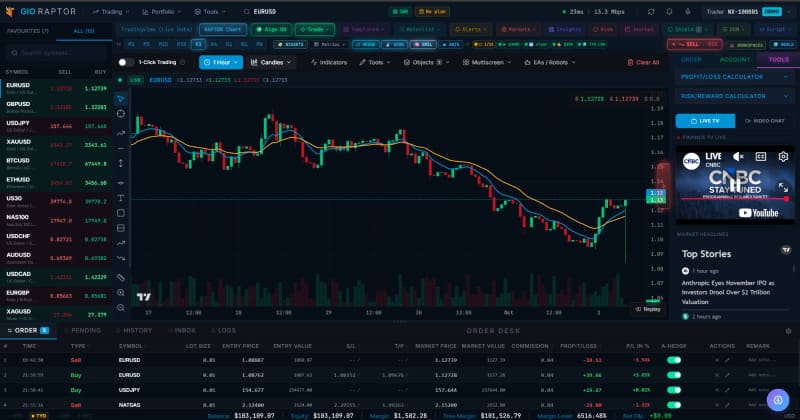Image resolution: width=800 pixels, height=420 pixels.
Task: Click the GIO Raptor logo
Action: pyautogui.click(x=41, y=11)
